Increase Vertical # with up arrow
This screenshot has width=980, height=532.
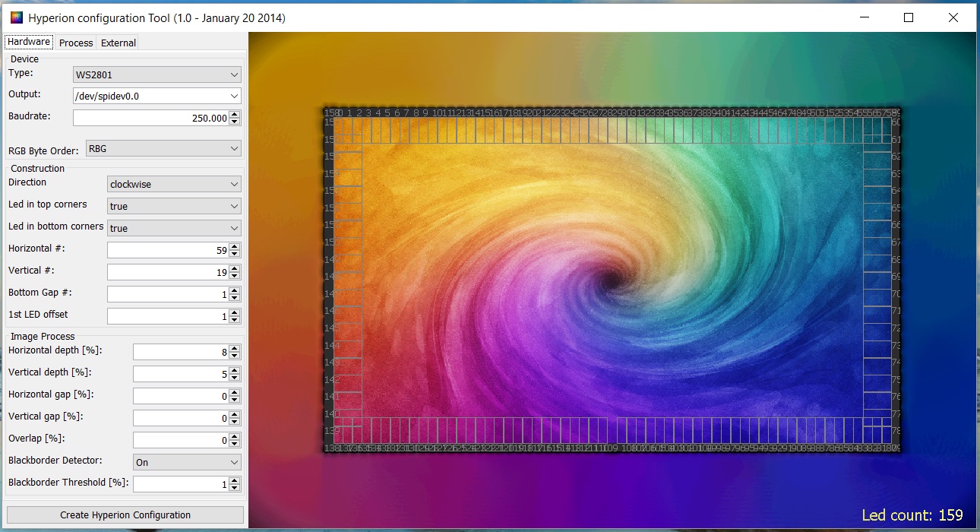pos(235,268)
